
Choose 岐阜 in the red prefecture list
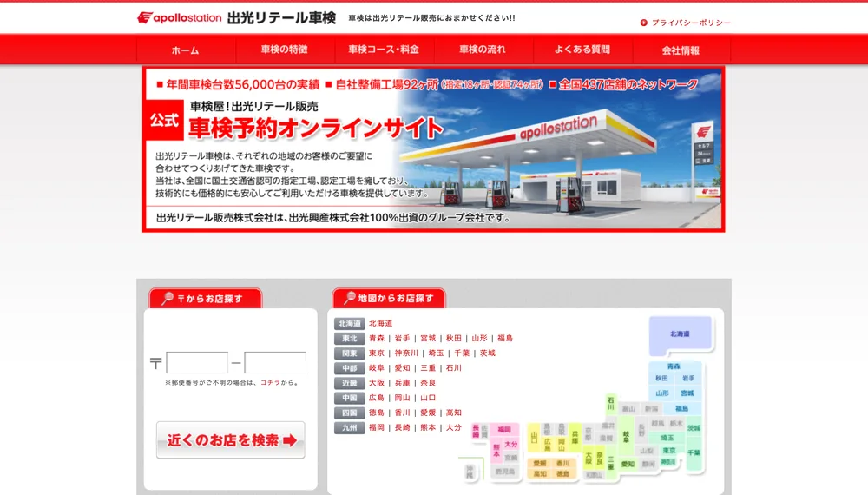pos(377,368)
